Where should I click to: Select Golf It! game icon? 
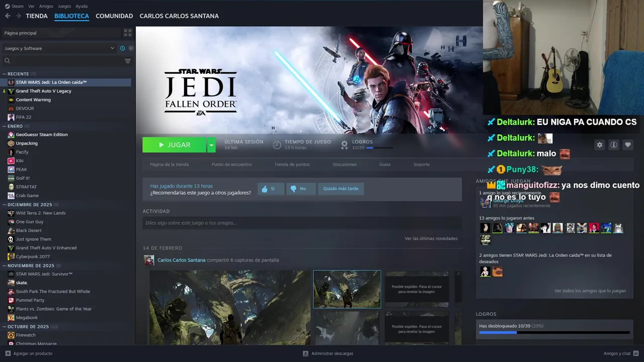pos(11,178)
